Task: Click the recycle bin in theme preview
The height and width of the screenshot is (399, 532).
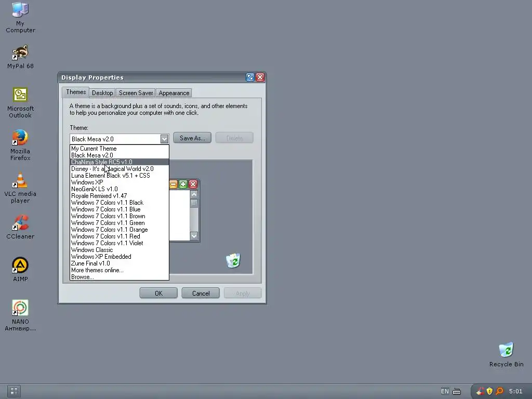Action: pos(233,261)
